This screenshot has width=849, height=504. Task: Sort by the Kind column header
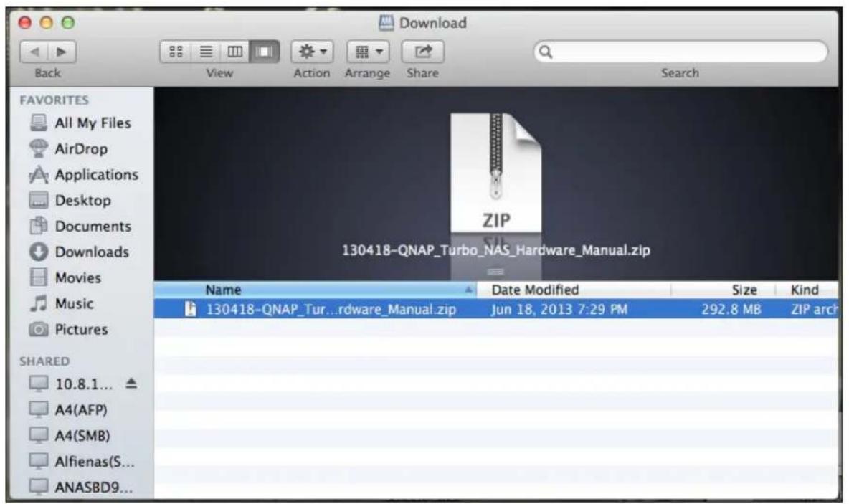807,290
